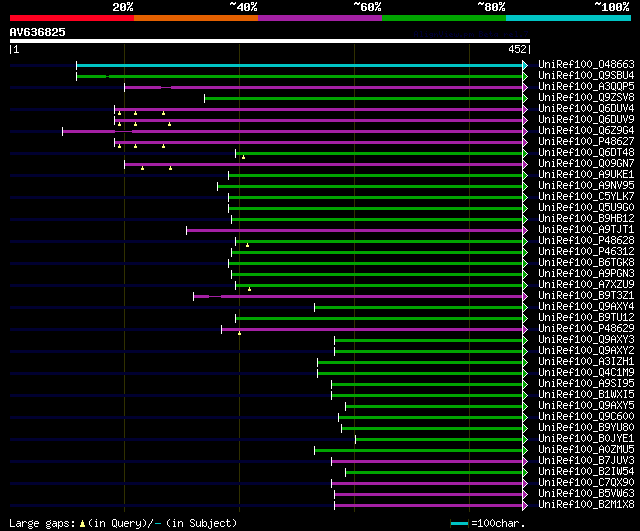The height and width of the screenshot is (531, 640).
Task: Click UniRef100_B9YU80 label
Action: (586, 428)
